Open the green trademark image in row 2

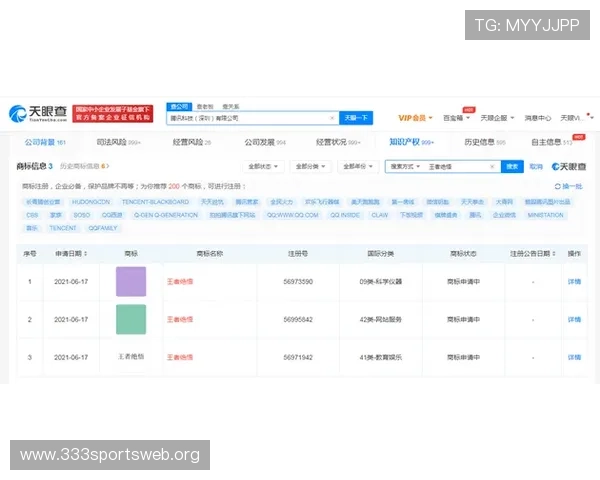[131, 319]
